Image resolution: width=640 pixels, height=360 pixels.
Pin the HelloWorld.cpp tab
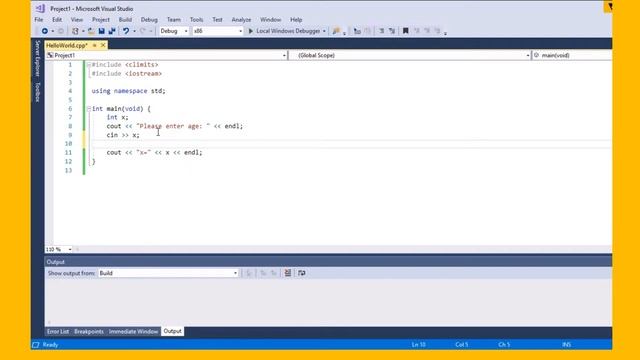(94, 45)
